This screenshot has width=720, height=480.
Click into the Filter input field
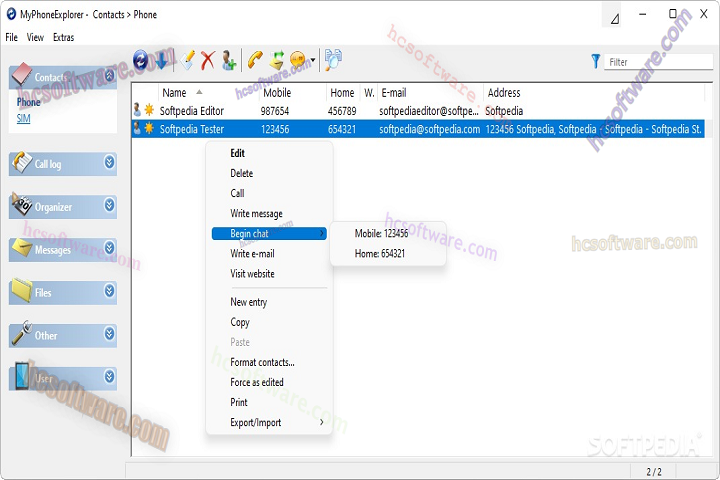[x=658, y=62]
